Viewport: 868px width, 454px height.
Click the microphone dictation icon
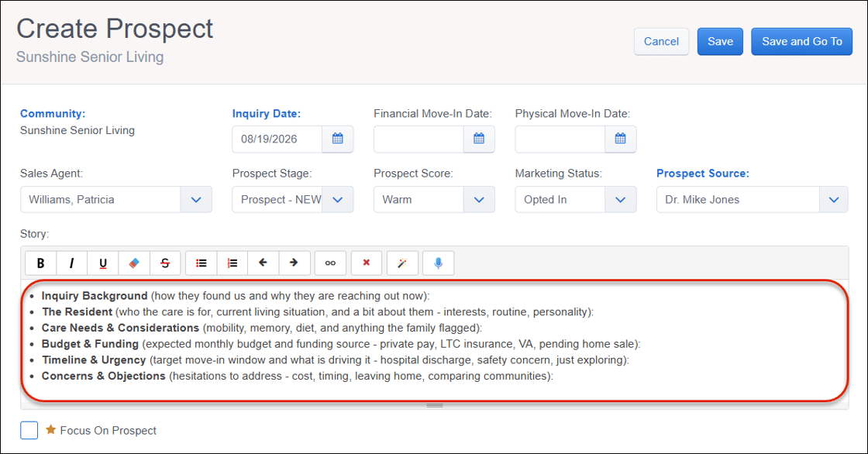[x=438, y=263]
